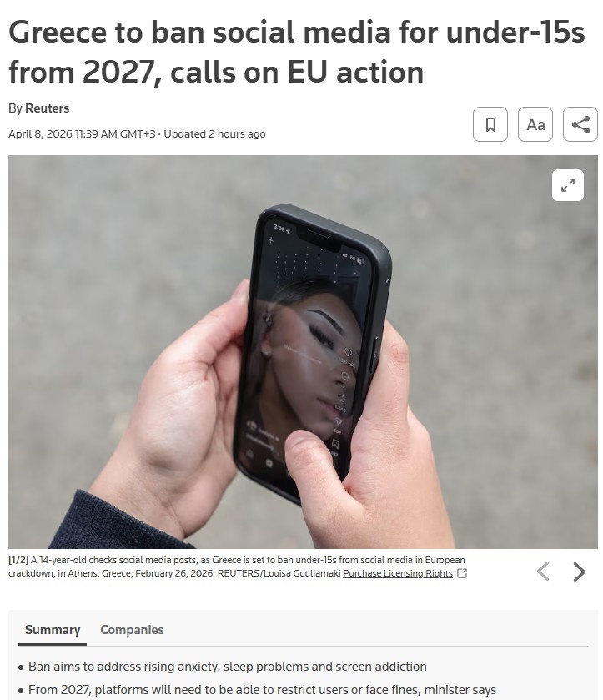This screenshot has width=603, height=700.
Task: Click the Greece social media ban headline
Action: click(296, 52)
